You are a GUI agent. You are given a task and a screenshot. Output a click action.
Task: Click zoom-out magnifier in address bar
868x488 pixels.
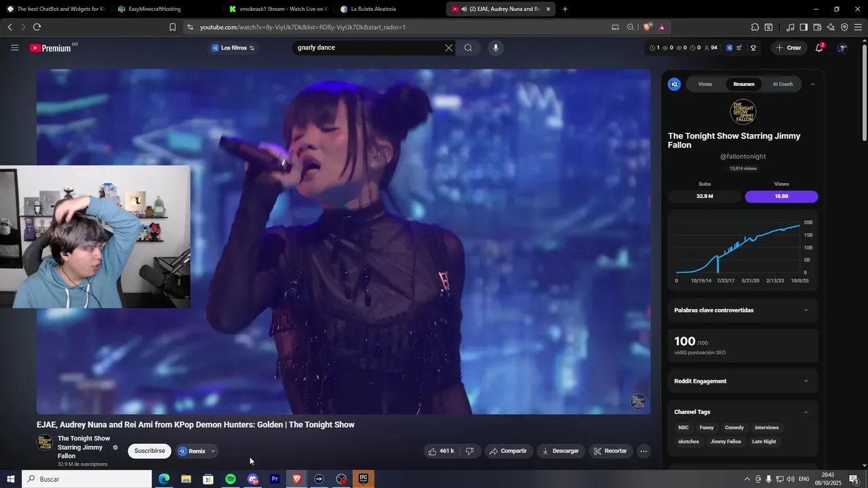631,27
